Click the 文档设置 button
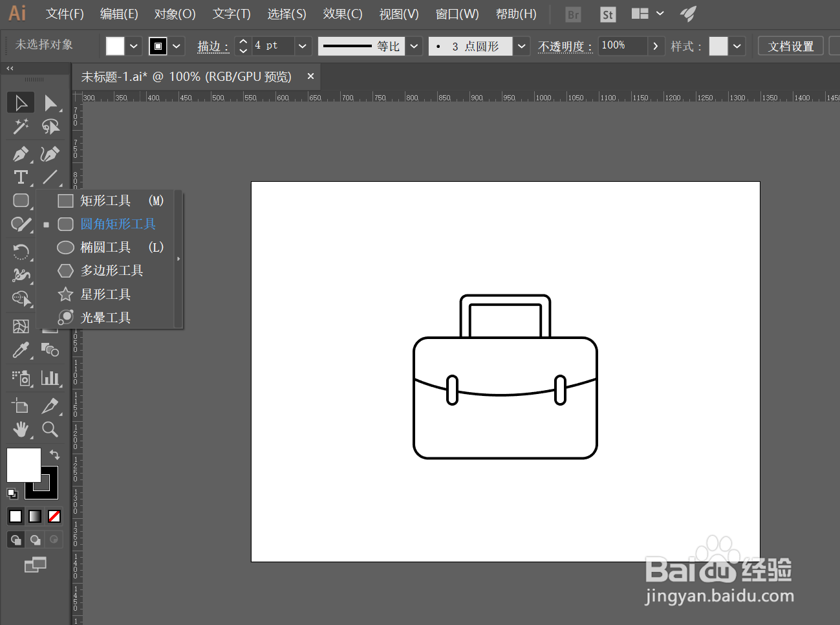The width and height of the screenshot is (840, 625). [790, 47]
